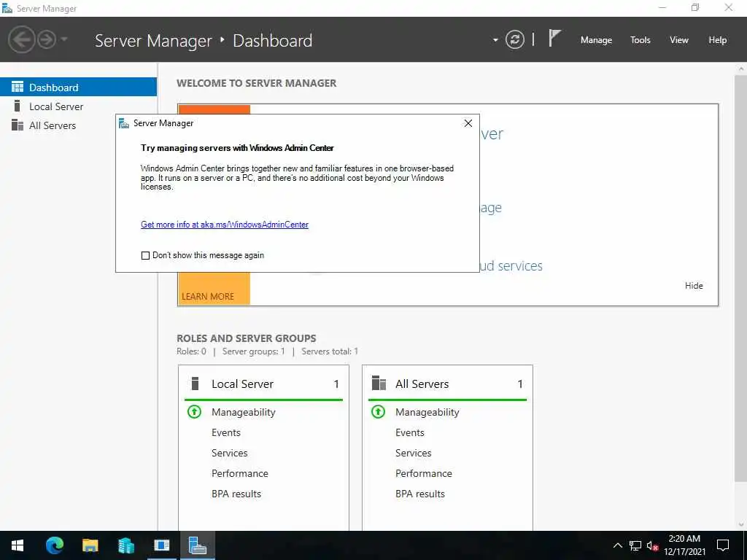
Task: Show hidden system tray icons
Action: [617, 545]
